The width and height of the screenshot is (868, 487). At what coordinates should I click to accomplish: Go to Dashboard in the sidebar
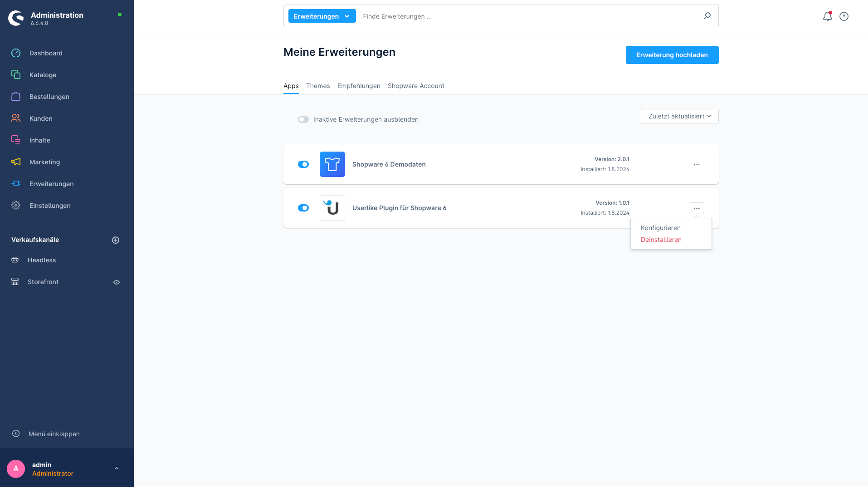[x=46, y=53]
